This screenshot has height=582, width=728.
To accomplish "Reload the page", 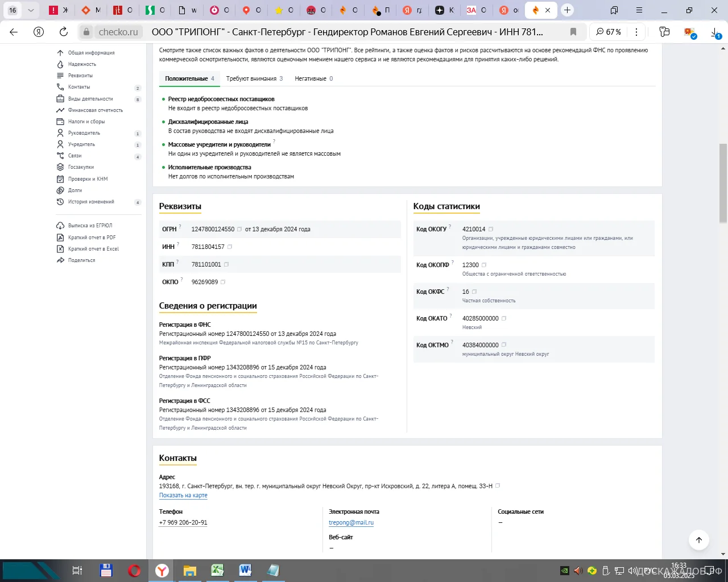I will pyautogui.click(x=64, y=32).
